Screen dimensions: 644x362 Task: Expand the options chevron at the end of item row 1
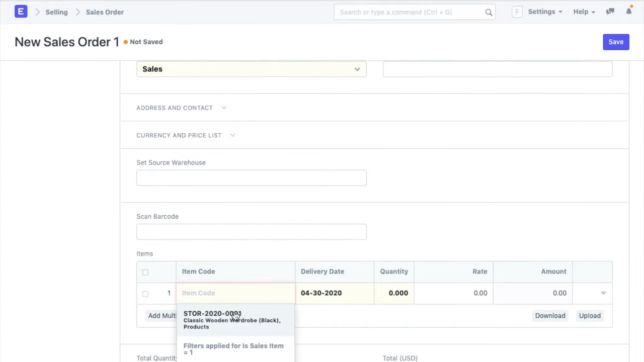pyautogui.click(x=603, y=293)
